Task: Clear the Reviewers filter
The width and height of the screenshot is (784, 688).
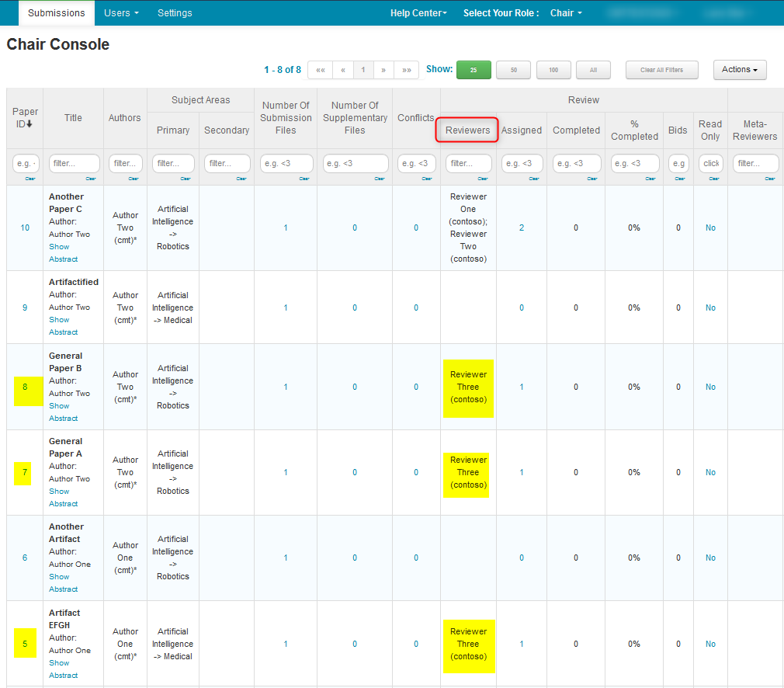Action: tap(483, 179)
